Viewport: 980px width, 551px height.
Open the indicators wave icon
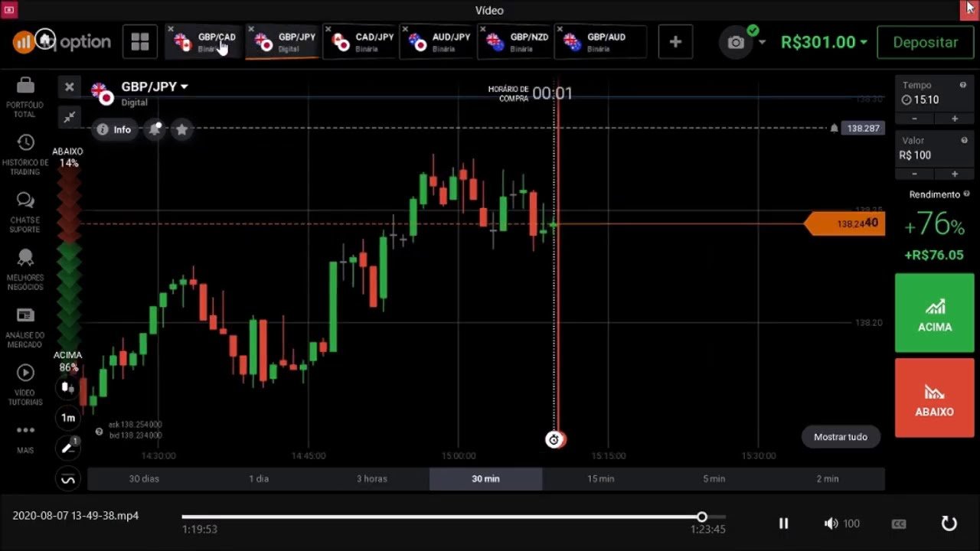[x=68, y=479]
